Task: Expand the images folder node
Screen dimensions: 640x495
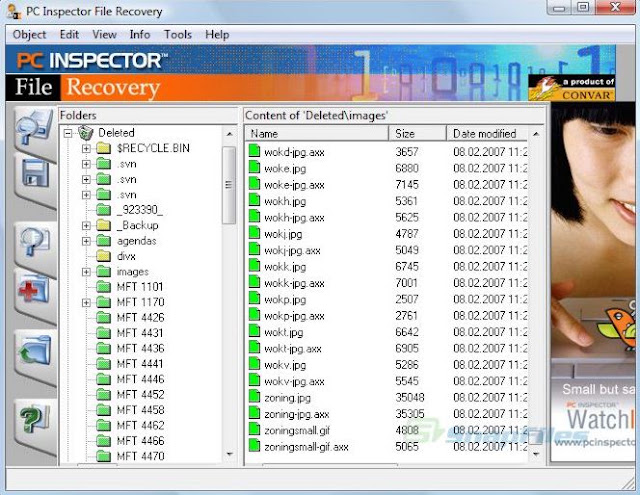Action: coord(86,272)
